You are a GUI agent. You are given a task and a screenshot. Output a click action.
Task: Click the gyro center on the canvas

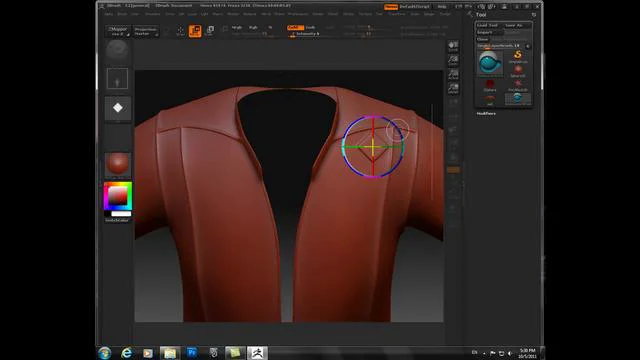373,147
